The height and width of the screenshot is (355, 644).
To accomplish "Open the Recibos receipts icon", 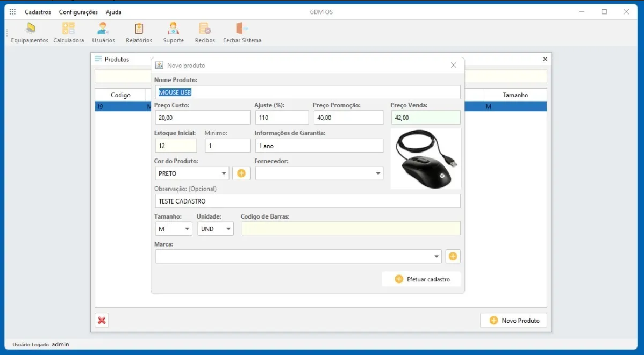I will [x=205, y=33].
